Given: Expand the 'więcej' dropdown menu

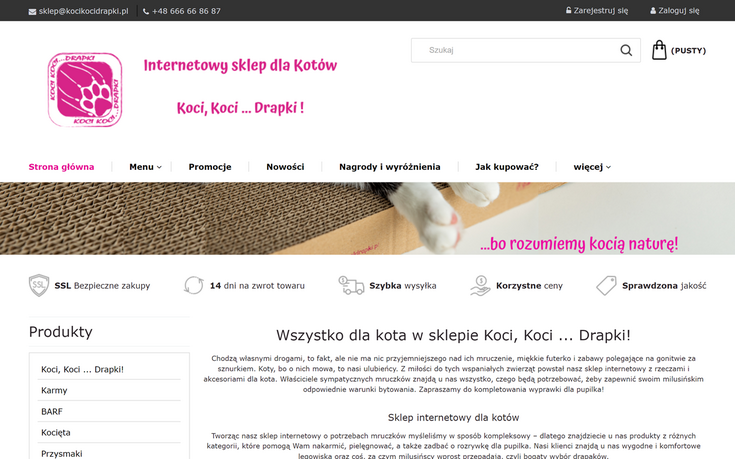Looking at the screenshot, I should point(591,167).
